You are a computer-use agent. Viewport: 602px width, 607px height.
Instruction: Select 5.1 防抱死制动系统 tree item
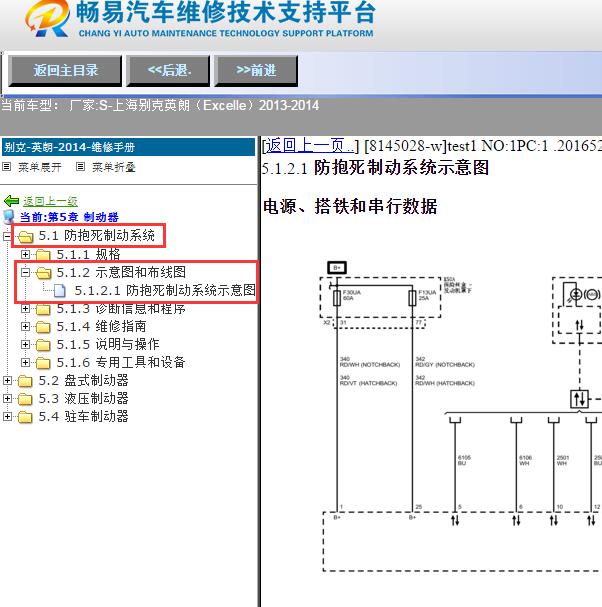coord(96,235)
